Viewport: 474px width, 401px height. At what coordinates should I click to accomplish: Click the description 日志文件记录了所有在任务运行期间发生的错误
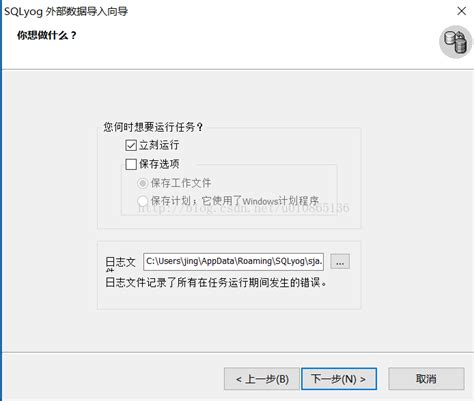pos(216,283)
